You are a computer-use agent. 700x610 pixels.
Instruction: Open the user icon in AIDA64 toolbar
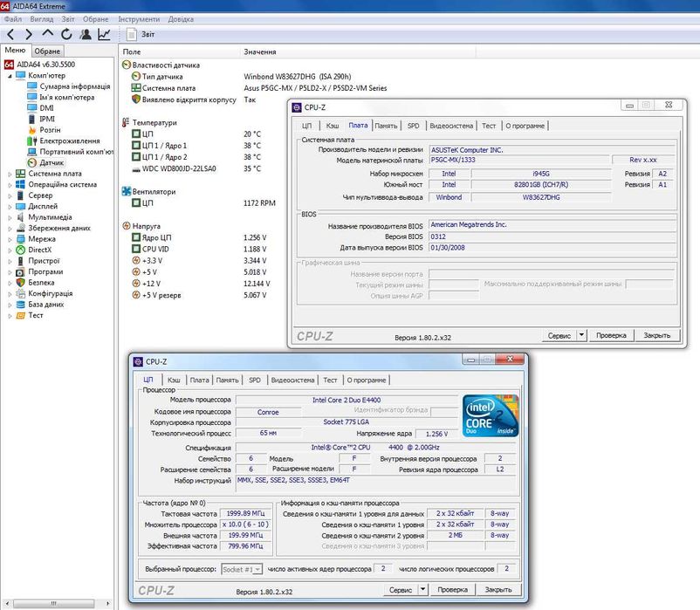pos(86,34)
